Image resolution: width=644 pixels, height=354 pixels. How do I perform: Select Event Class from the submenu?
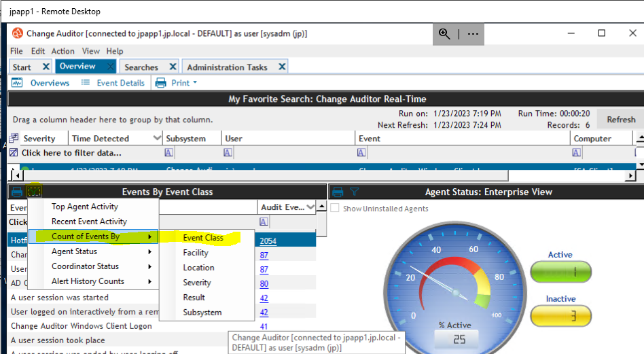[x=203, y=238]
